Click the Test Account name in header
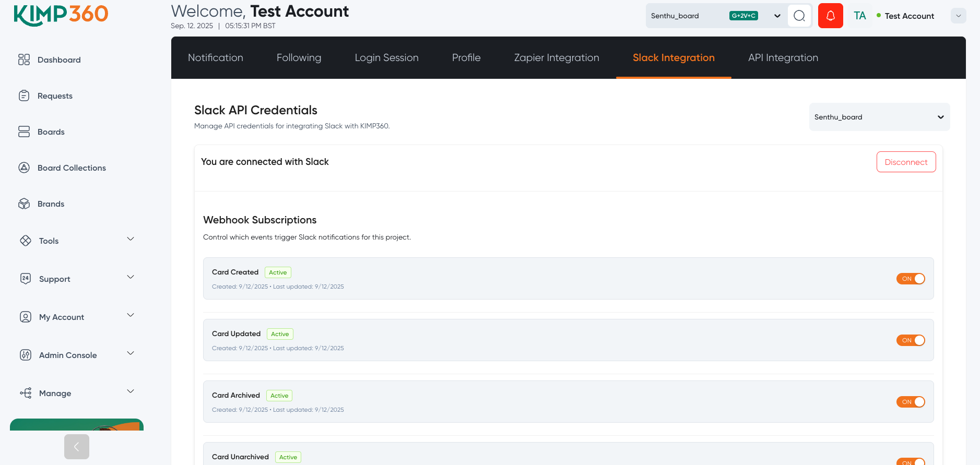The image size is (980, 465). pos(909,16)
